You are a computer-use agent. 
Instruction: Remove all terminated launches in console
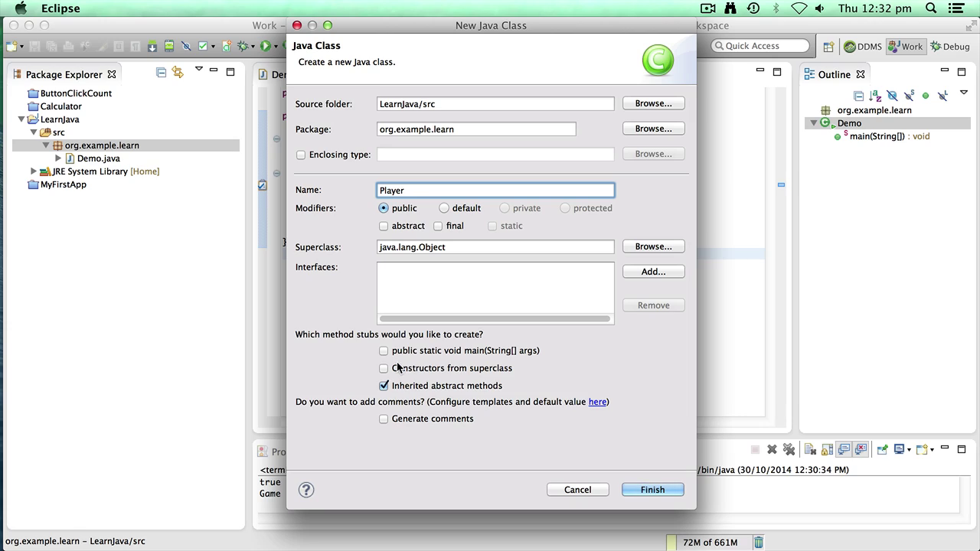coord(789,449)
